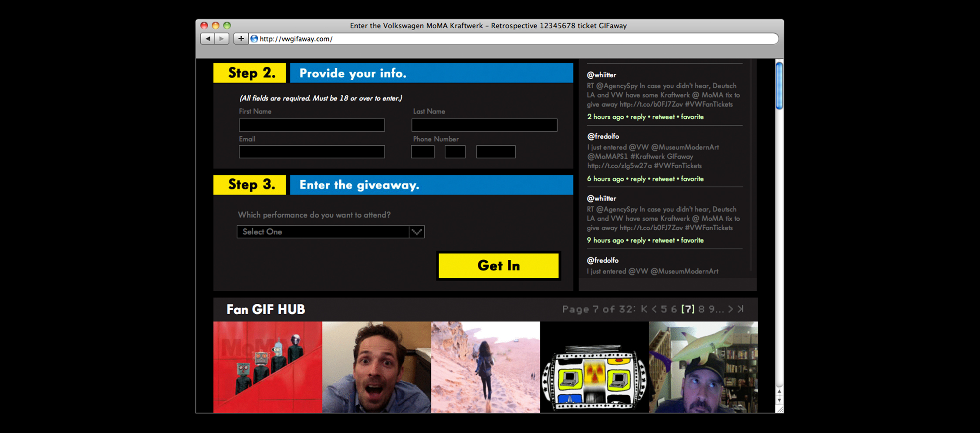Focus the middle phone number box

click(455, 151)
